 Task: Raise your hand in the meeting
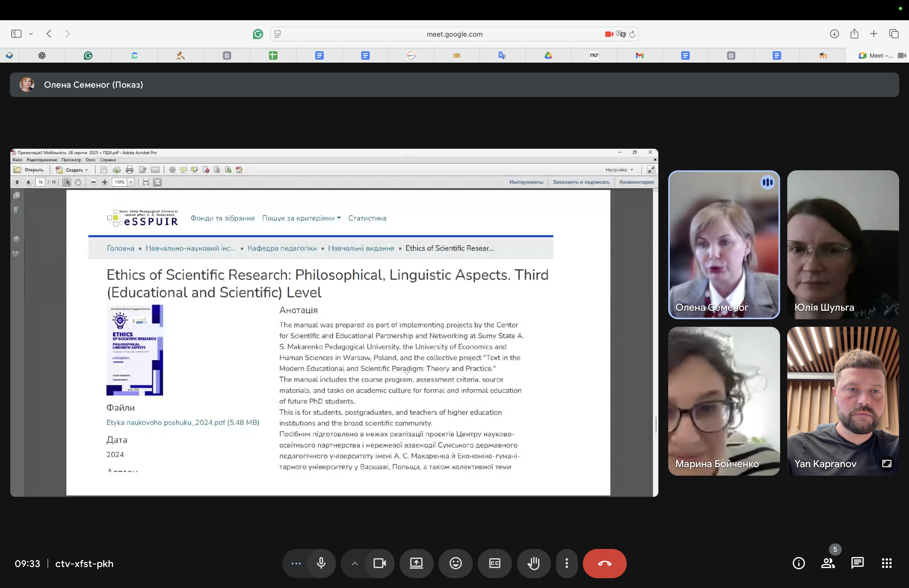coord(533,563)
